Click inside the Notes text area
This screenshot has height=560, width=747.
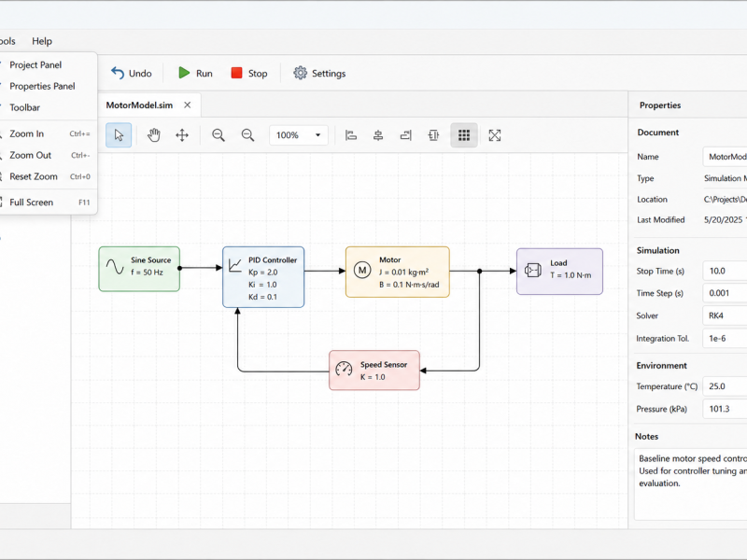tap(690, 483)
